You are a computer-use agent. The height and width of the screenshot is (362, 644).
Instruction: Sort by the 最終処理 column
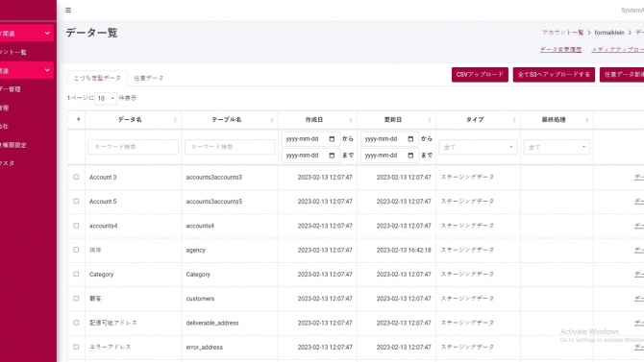pos(557,120)
